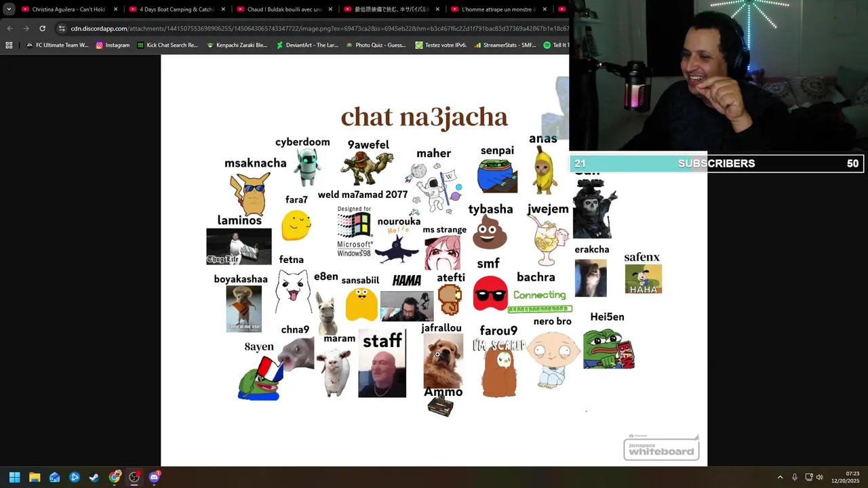Focus the cdn.discordapp.com address bar
868x488 pixels.
tap(319, 28)
